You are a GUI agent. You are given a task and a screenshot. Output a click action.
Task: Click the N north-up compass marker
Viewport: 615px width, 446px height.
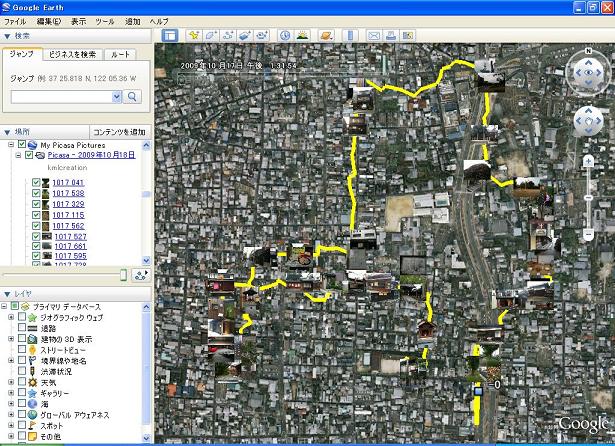588,51
